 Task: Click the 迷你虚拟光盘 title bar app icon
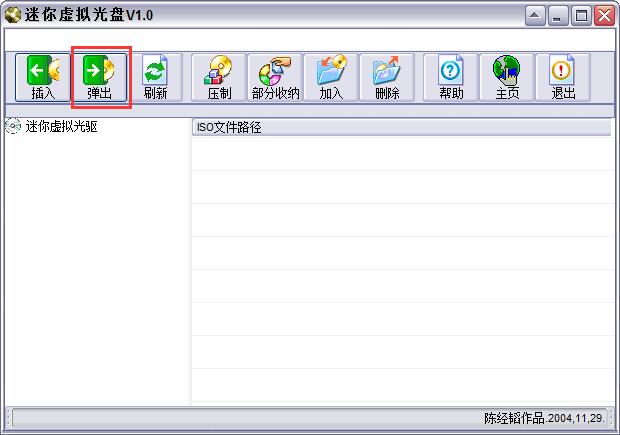coord(13,15)
